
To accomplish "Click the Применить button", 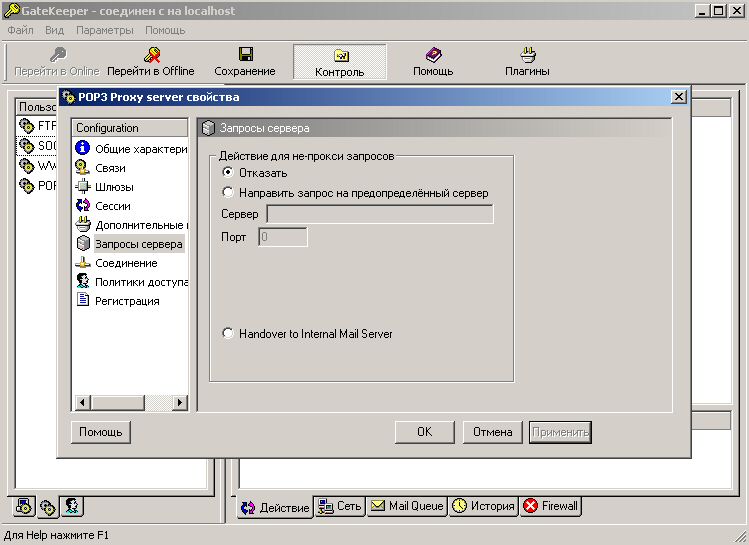I will [x=560, y=432].
